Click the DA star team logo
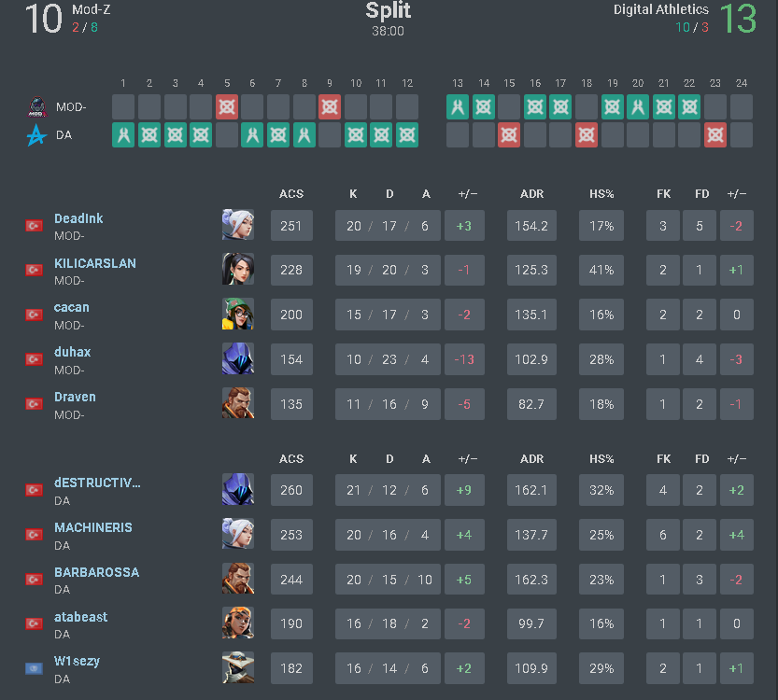This screenshot has height=700, width=778. pyautogui.click(x=36, y=135)
